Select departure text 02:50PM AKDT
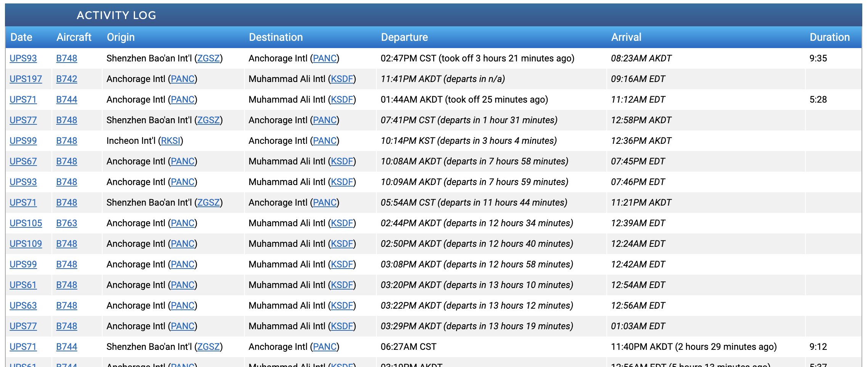 pos(411,244)
